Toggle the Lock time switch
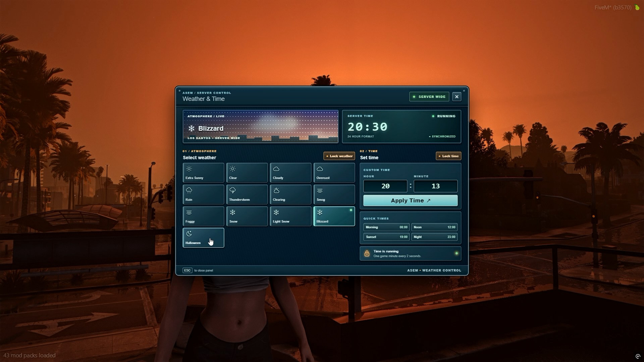 [x=448, y=156]
